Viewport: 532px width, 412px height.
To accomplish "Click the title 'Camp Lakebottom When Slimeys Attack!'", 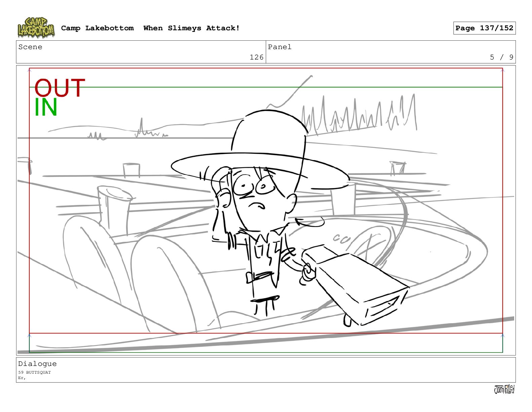I will [x=150, y=28].
